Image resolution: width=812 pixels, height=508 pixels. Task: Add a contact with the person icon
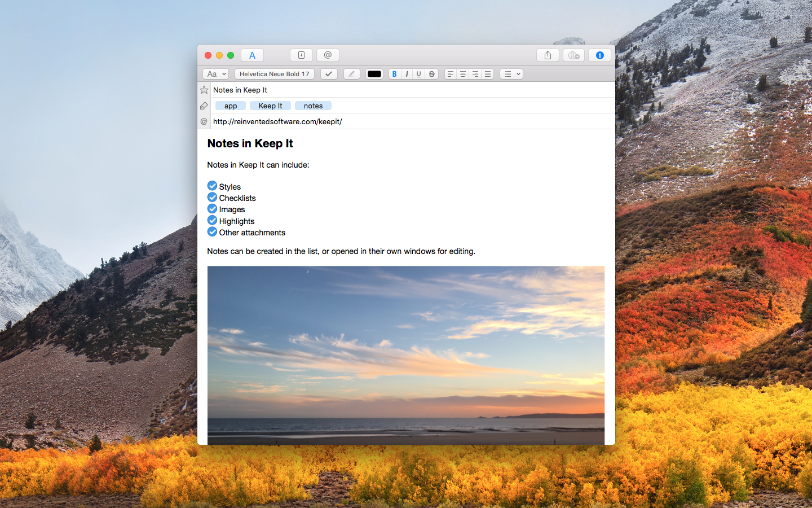click(x=573, y=55)
